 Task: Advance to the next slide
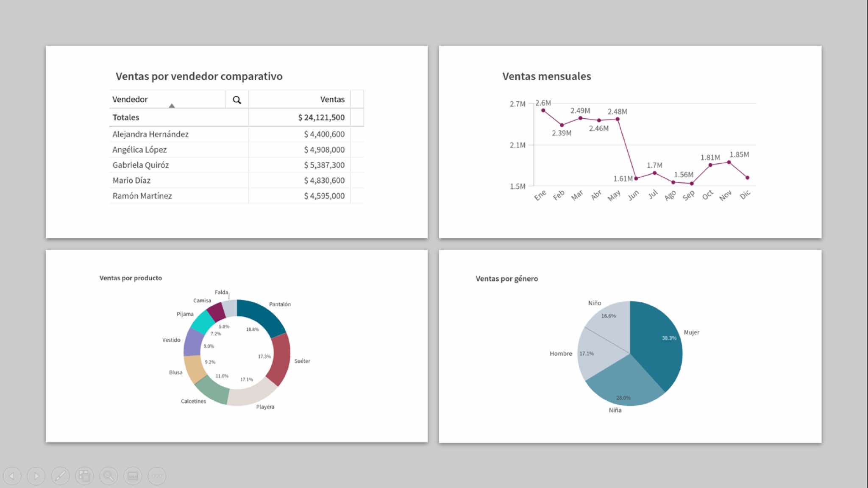[36, 476]
